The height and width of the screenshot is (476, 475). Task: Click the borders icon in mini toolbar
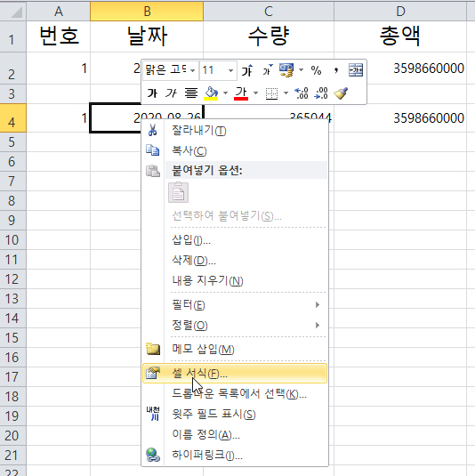[271, 93]
